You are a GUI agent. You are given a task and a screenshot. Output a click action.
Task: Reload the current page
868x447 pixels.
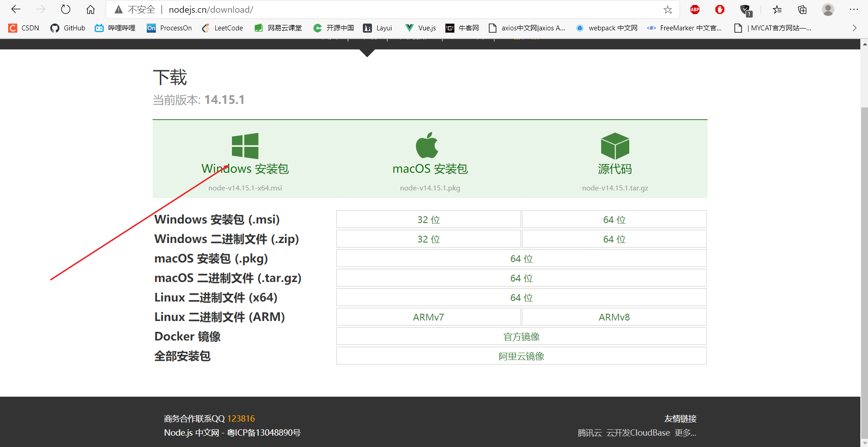coord(66,9)
